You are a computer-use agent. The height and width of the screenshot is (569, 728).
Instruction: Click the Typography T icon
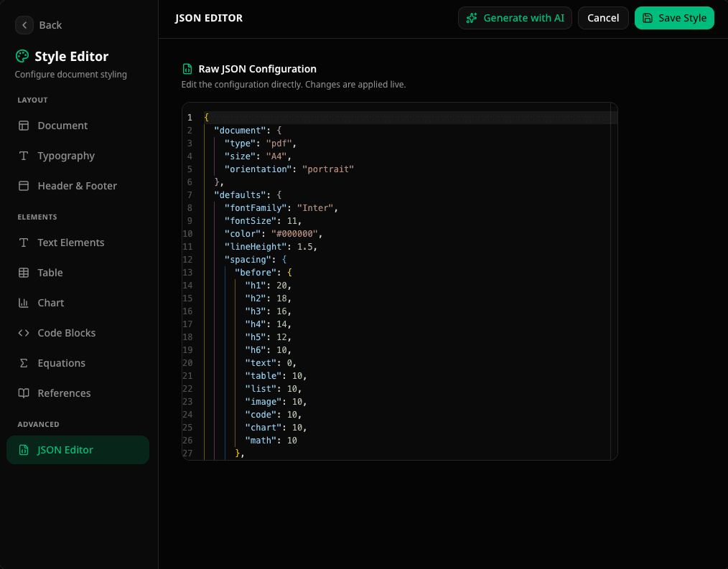point(24,156)
